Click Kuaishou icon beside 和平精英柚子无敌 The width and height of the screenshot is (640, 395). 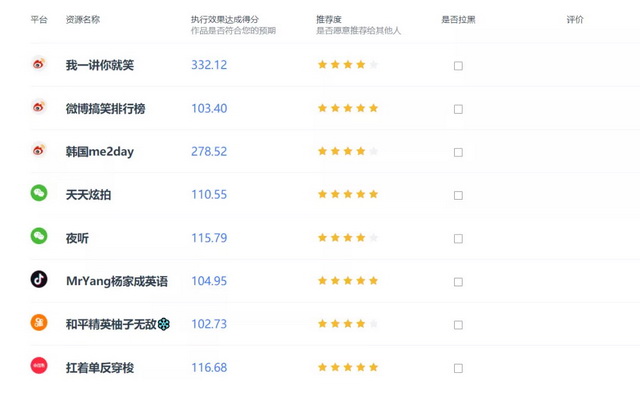(39, 323)
